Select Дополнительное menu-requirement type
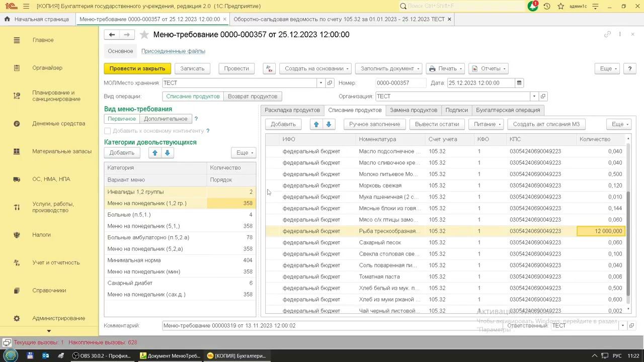Image resolution: width=644 pixels, height=362 pixels. point(166,119)
